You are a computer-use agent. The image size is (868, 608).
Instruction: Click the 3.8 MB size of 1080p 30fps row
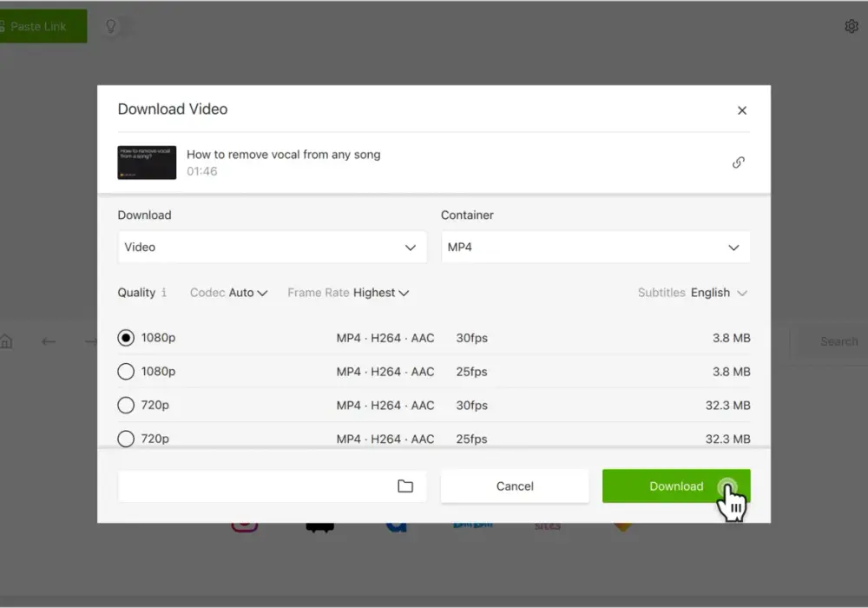[731, 338]
